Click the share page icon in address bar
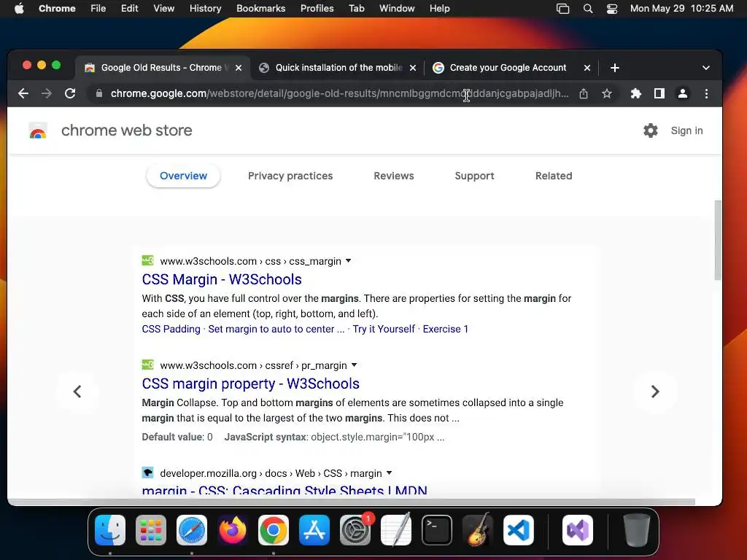The width and height of the screenshot is (747, 560). click(x=584, y=94)
